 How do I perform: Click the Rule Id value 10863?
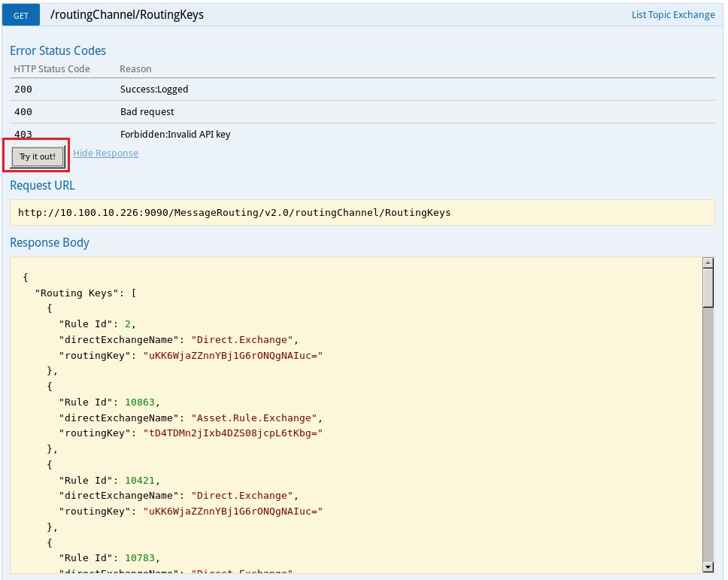click(140, 402)
